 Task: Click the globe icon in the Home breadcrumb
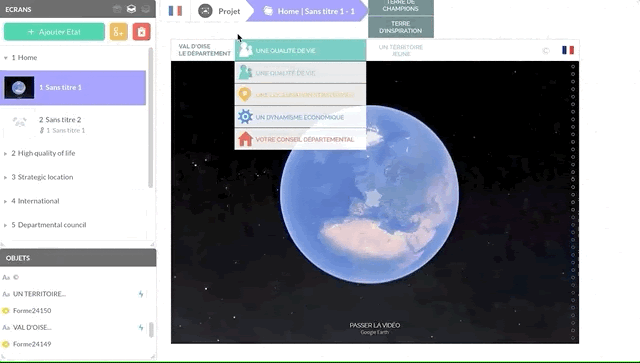(x=268, y=11)
